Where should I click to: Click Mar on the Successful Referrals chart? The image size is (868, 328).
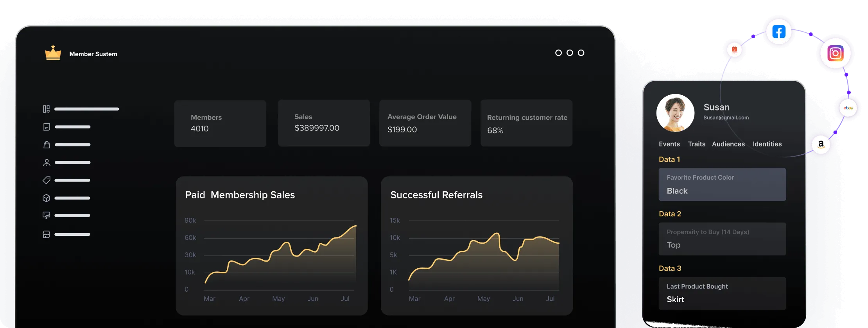pos(414,299)
